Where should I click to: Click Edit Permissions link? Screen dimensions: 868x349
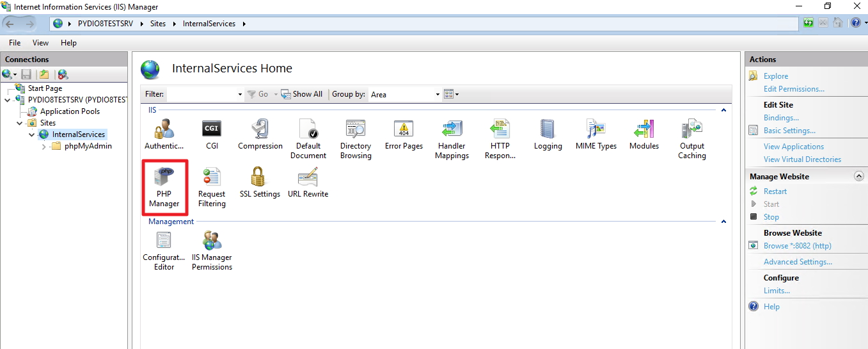click(794, 89)
